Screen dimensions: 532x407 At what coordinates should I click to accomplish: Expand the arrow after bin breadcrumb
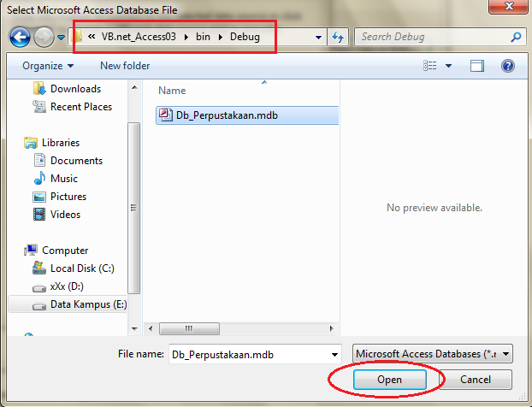click(221, 37)
